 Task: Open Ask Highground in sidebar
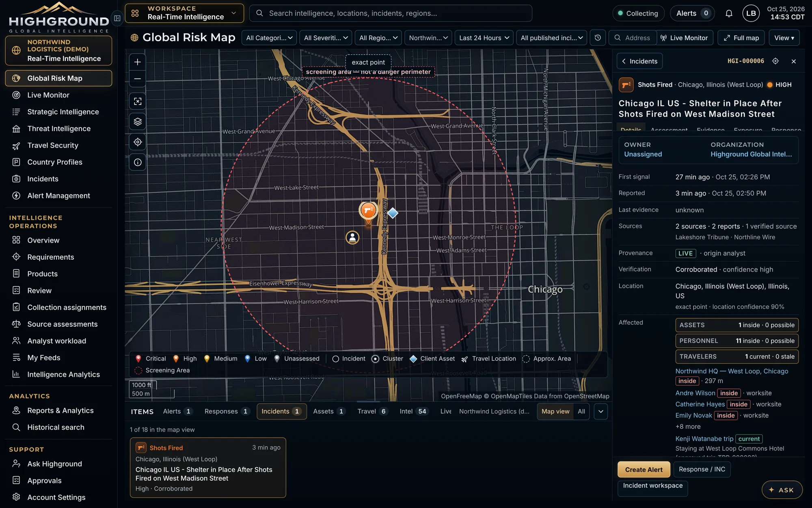[58, 464]
